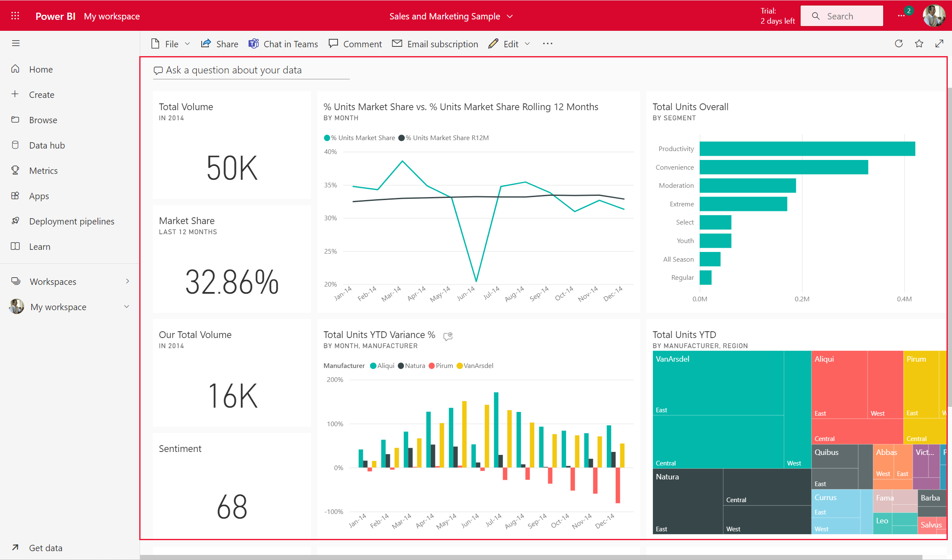Screen dimensions: 952x560
Task: Click the Email subscription icon
Action: pos(398,43)
